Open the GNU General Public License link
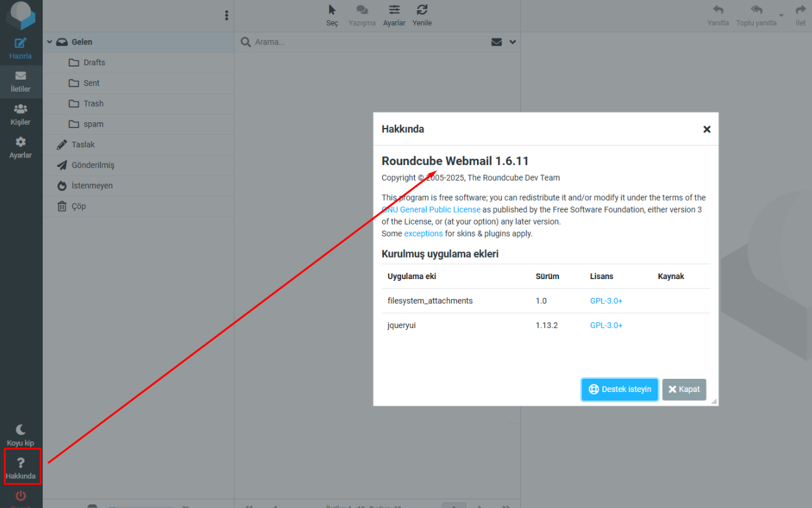The image size is (812, 508). click(x=431, y=209)
